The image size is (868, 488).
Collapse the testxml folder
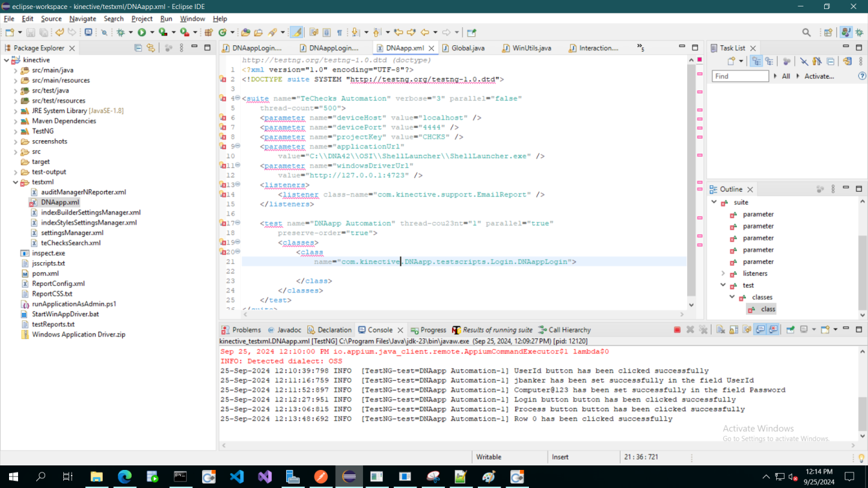[15, 182]
